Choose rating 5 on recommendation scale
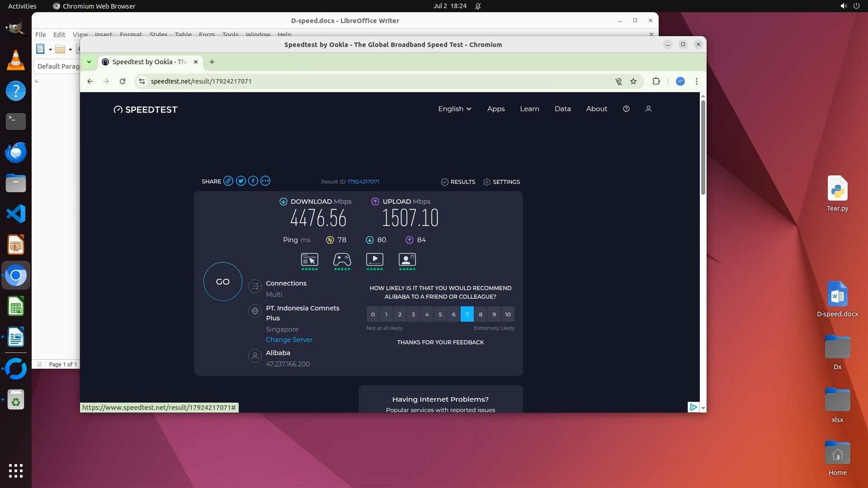Viewport: 868px width, 488px height. click(440, 314)
